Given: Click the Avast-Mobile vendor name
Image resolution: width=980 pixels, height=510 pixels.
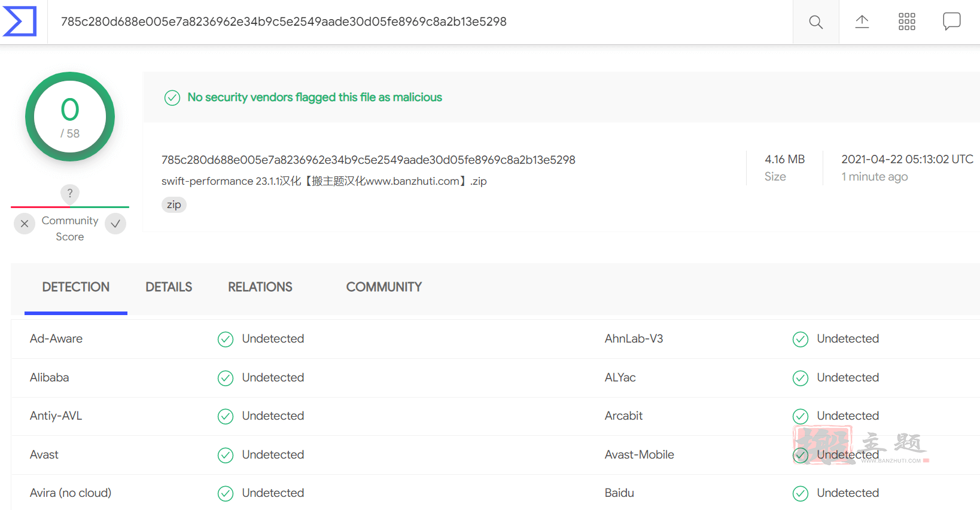Looking at the screenshot, I should [640, 455].
